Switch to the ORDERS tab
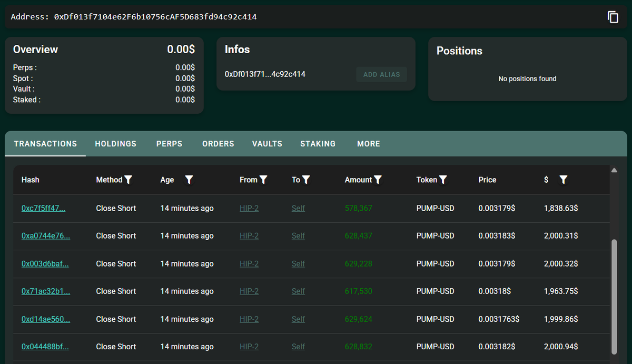The image size is (632, 364). [x=218, y=143]
